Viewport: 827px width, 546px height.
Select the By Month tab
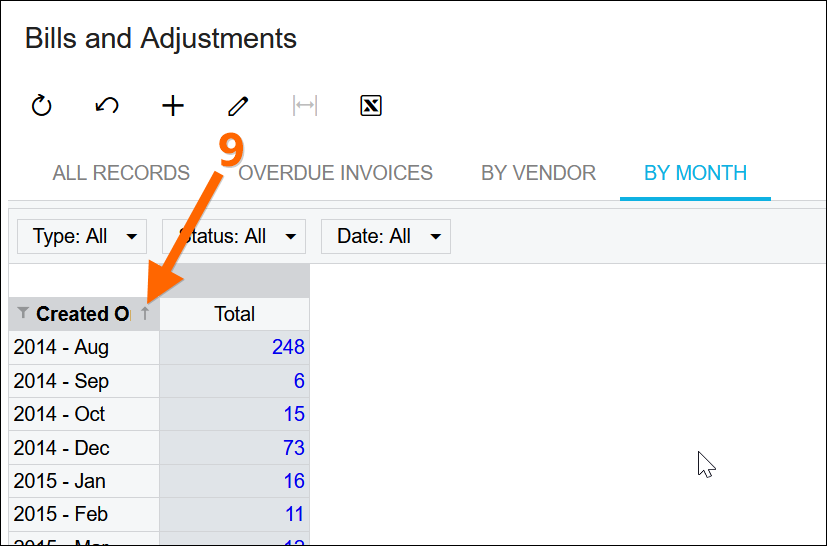pos(695,173)
